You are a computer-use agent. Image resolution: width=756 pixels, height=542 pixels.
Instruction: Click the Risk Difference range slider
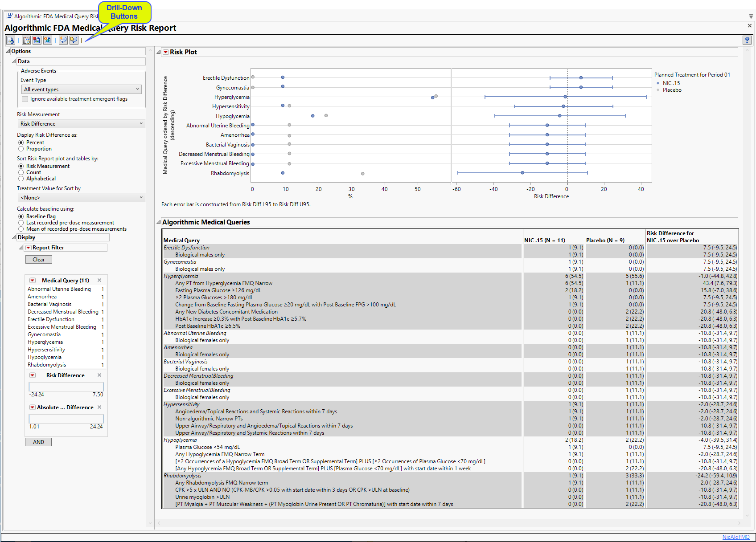[x=66, y=387]
